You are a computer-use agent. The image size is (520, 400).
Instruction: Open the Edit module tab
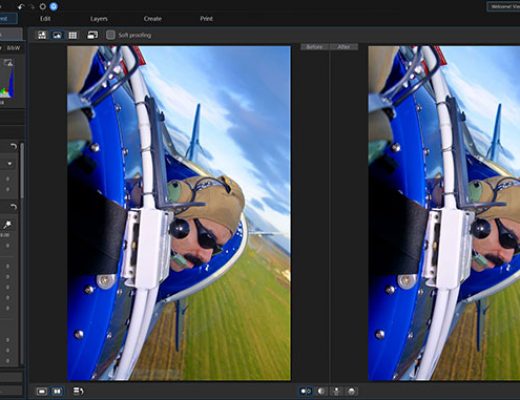(45, 19)
